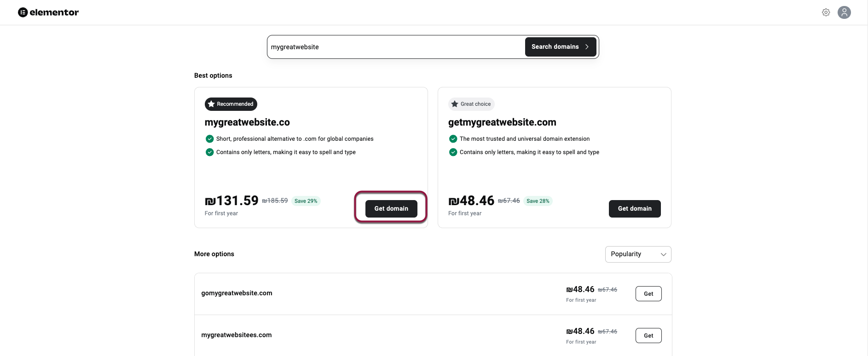Click the mygreatwebsite.co domain title
This screenshot has width=868, height=356.
[247, 122]
